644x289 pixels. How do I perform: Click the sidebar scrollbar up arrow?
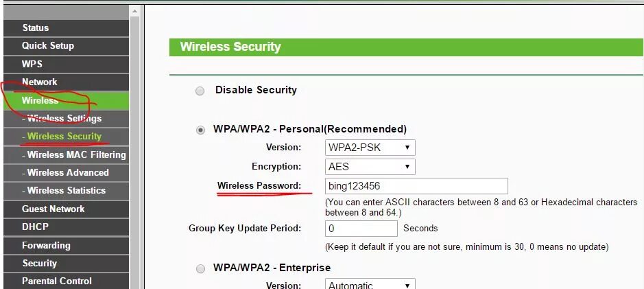134,12
